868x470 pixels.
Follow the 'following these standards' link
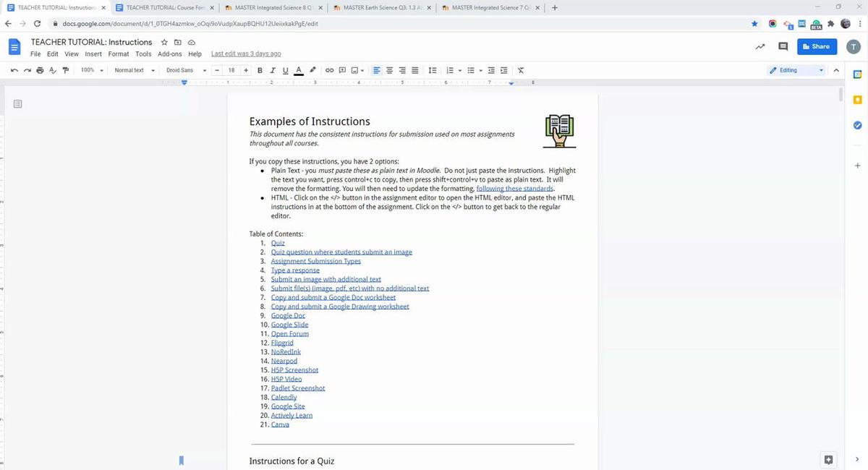click(x=515, y=188)
